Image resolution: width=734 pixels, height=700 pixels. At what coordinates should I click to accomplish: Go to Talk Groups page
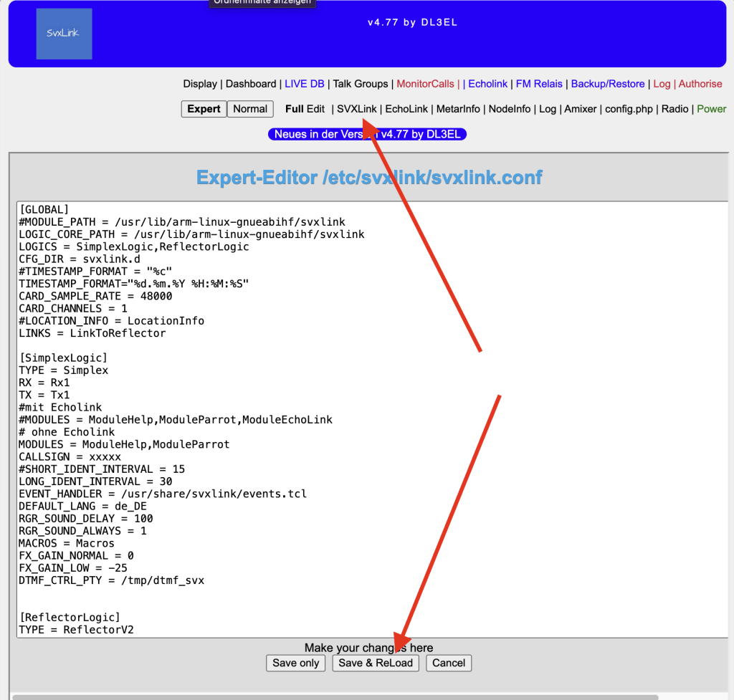pos(361,84)
